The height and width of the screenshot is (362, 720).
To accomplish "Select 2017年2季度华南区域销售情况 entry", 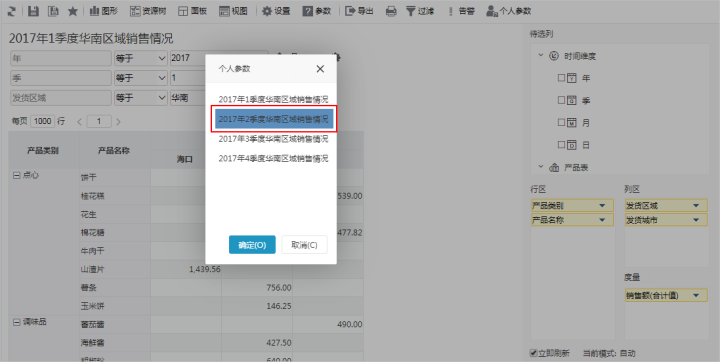I will [x=274, y=119].
